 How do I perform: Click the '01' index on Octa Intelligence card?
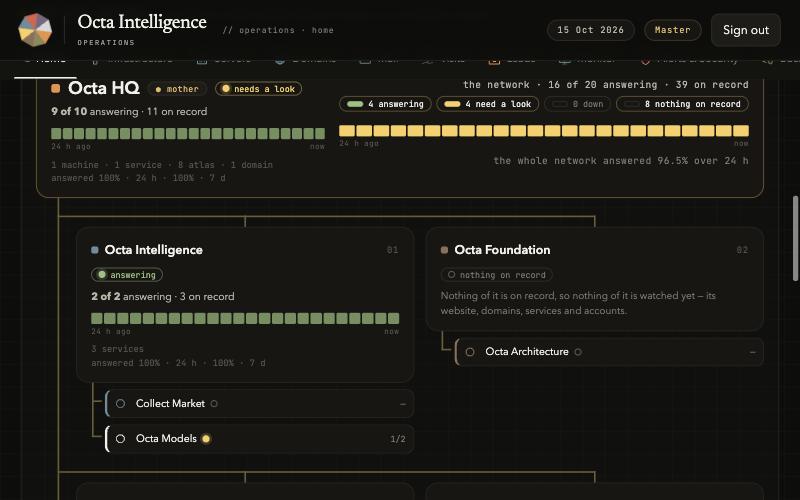tap(392, 250)
